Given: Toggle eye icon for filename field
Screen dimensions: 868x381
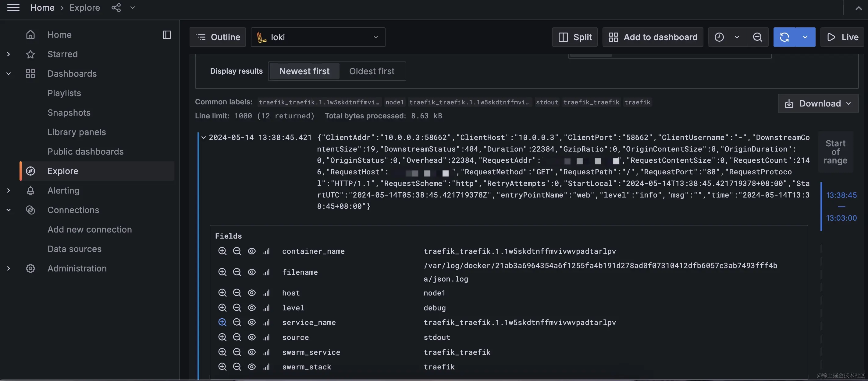Looking at the screenshot, I should [252, 272].
